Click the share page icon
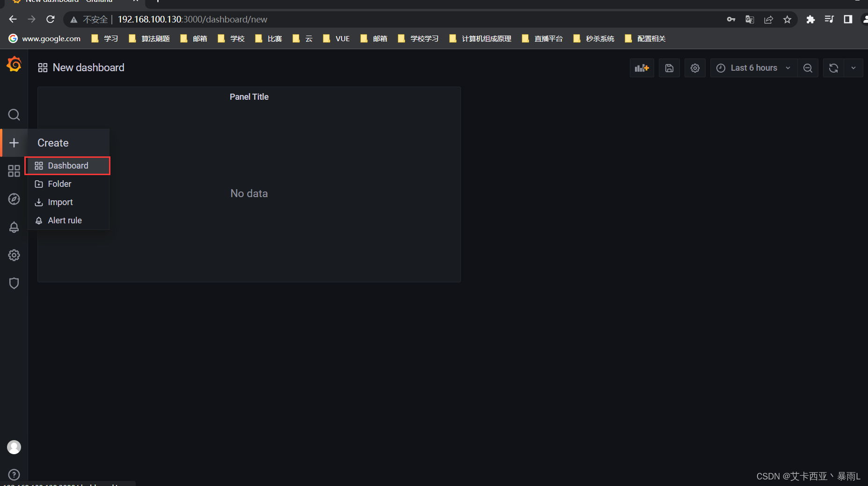Screen dimensions: 868x486 (768, 19)
